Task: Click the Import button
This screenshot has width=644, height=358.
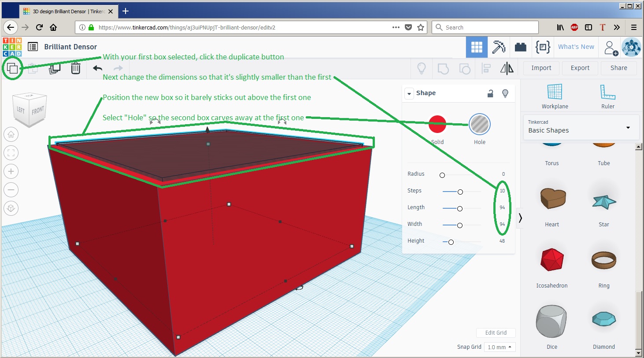Action: coord(541,68)
